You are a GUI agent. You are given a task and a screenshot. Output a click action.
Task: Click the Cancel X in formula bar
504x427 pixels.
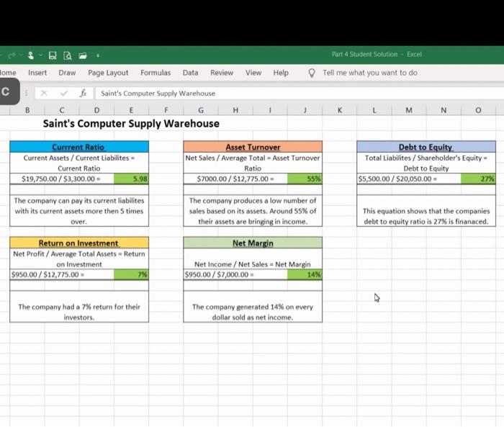coord(44,93)
